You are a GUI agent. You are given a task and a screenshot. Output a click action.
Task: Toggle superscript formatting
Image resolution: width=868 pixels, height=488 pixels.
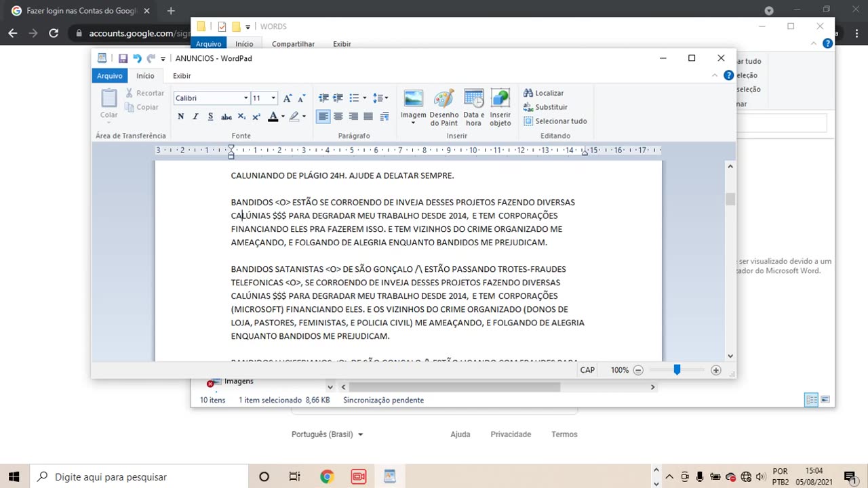point(256,117)
